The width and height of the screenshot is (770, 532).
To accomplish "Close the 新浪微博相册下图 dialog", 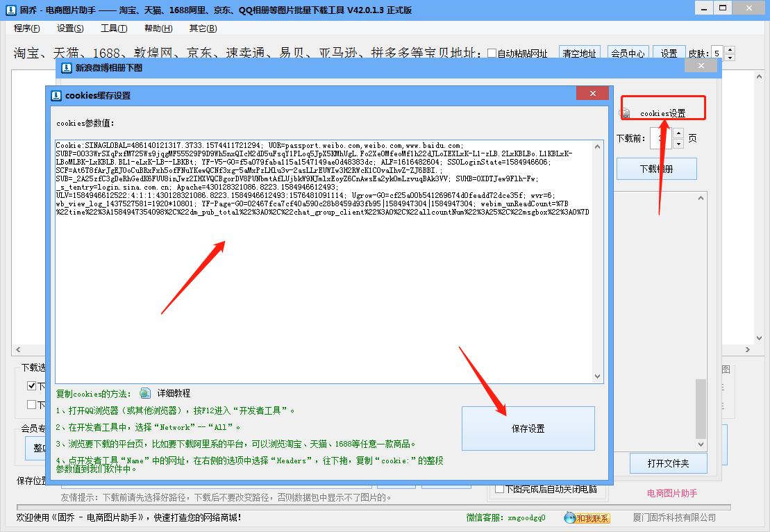I will 701,66.
